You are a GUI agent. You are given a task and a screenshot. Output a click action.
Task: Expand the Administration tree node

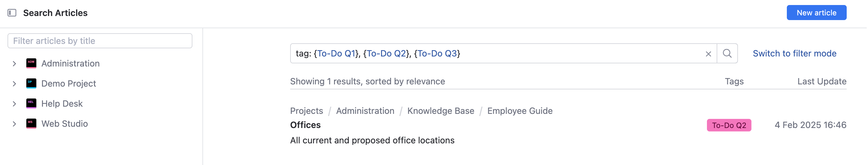[14, 63]
